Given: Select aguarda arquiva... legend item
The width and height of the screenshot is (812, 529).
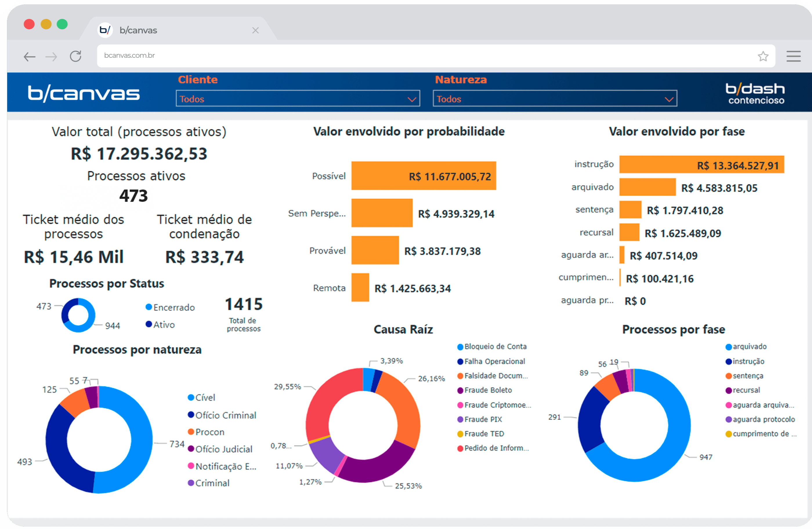Looking at the screenshot, I should pyautogui.click(x=759, y=405).
